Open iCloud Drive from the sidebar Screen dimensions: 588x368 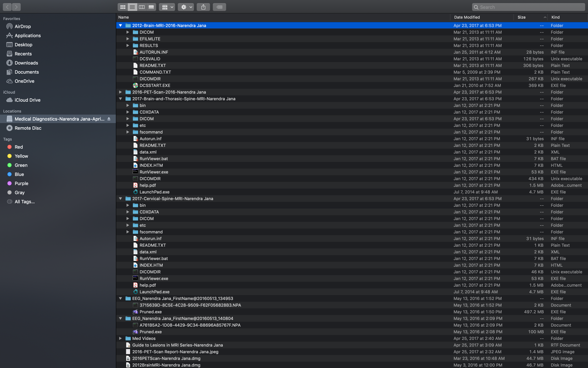click(27, 100)
